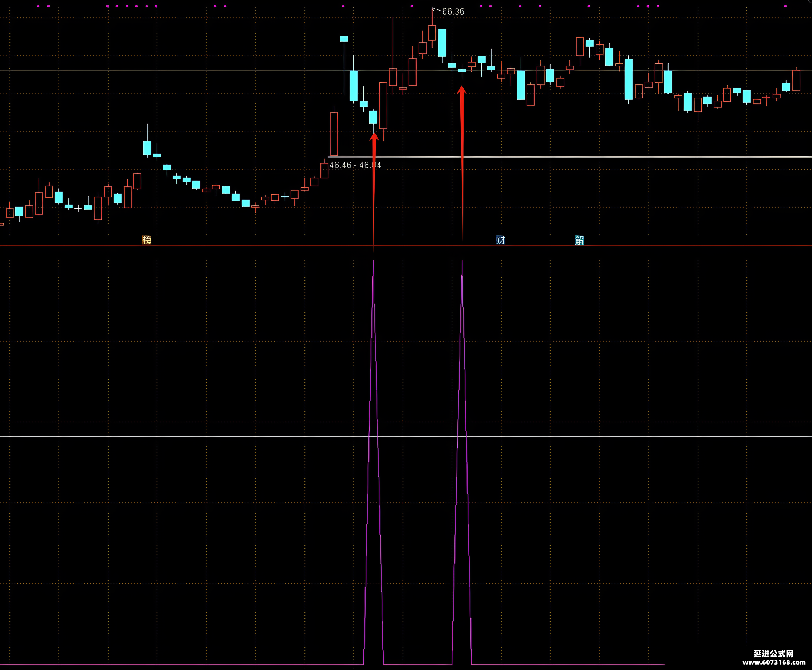
Task: Click the 延进公式网 site name text
Action: click(x=773, y=654)
